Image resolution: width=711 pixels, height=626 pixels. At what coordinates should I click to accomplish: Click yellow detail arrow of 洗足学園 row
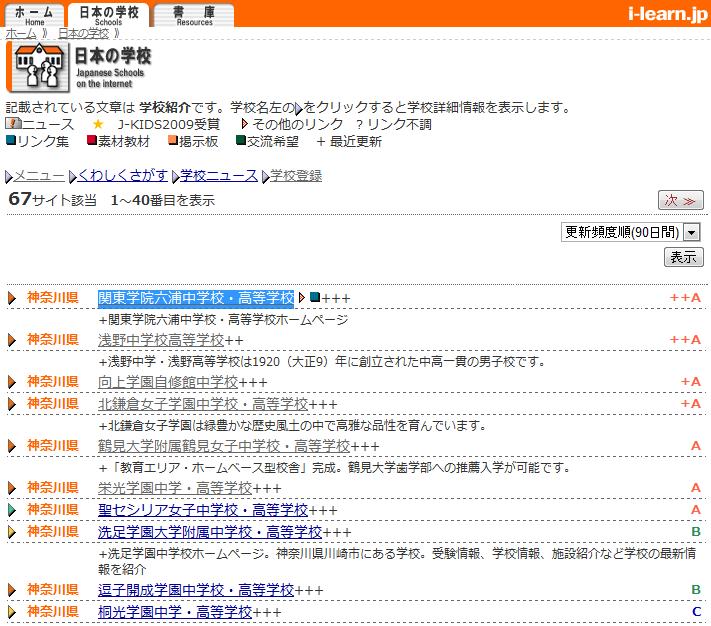click(12, 532)
